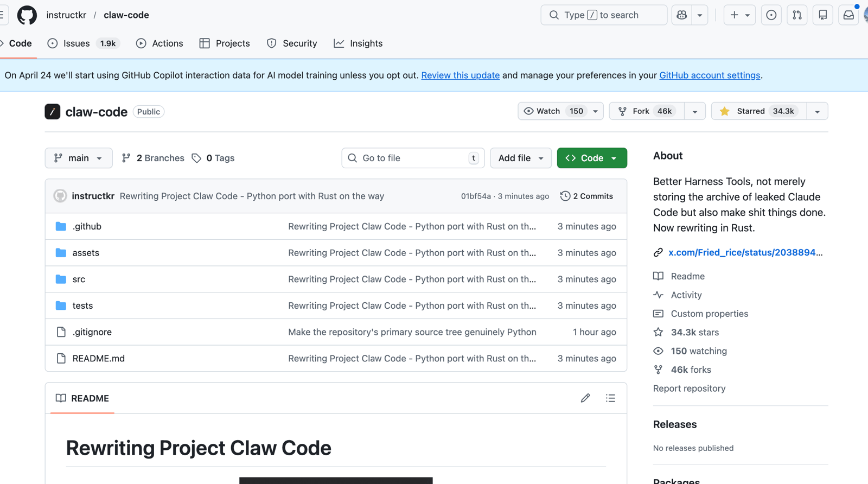The width and height of the screenshot is (868, 484).
Task: Open the star lists dropdown arrow
Action: 817,111
